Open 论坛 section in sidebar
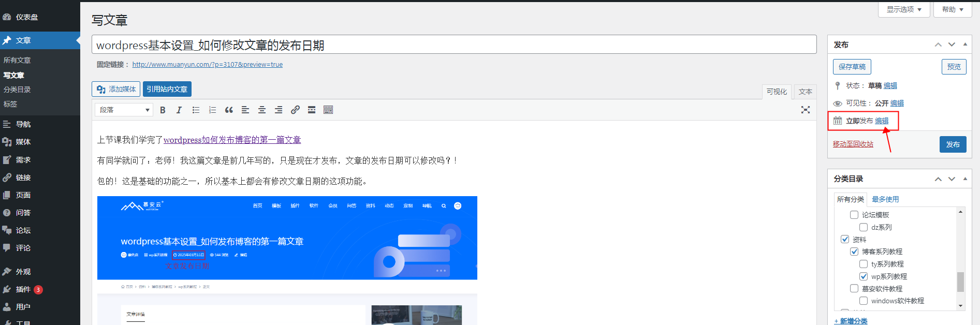 pos(40,230)
